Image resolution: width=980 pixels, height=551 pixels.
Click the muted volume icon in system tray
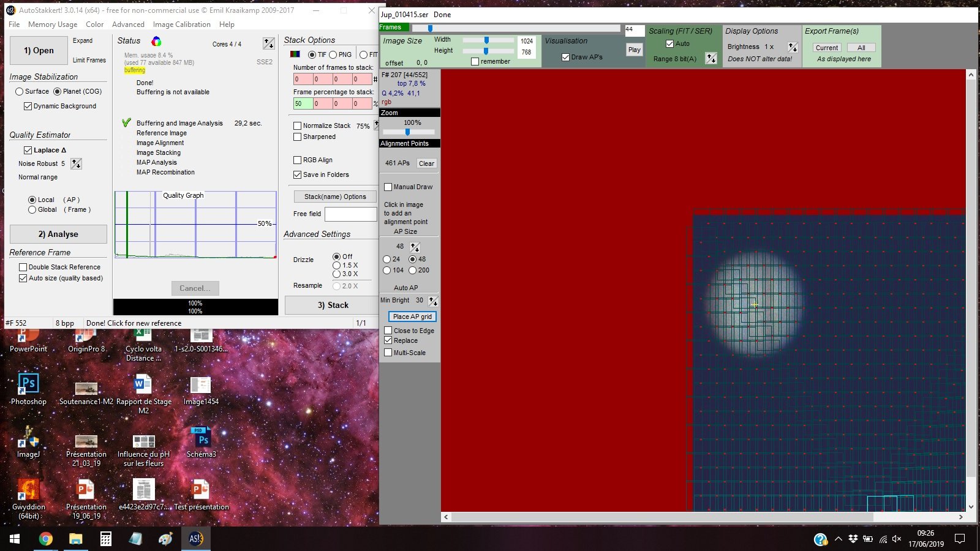[897, 539]
